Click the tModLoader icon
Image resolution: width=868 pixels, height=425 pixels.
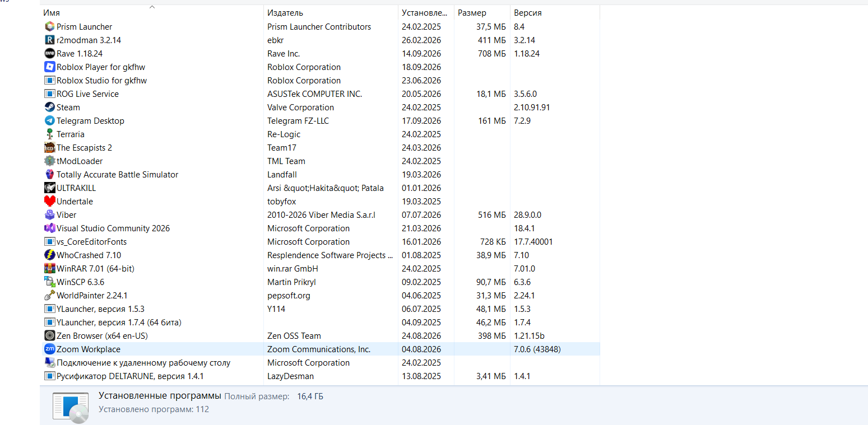pos(49,161)
